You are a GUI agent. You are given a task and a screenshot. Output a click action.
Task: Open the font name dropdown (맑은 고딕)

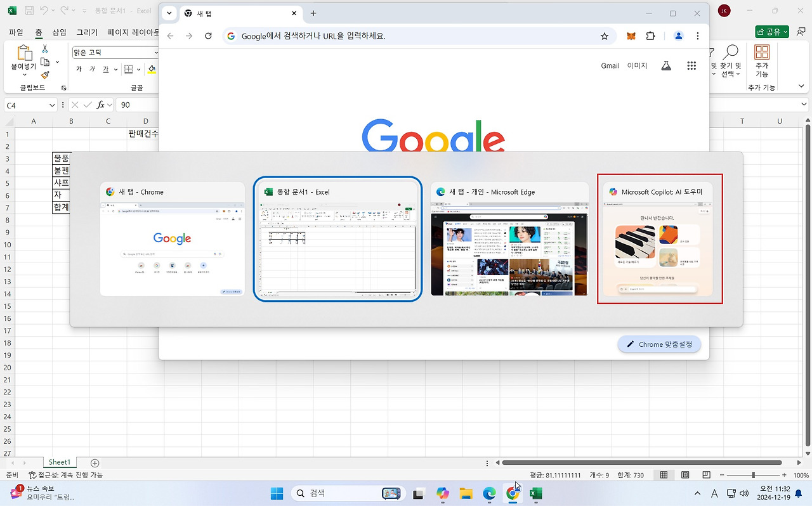click(157, 53)
